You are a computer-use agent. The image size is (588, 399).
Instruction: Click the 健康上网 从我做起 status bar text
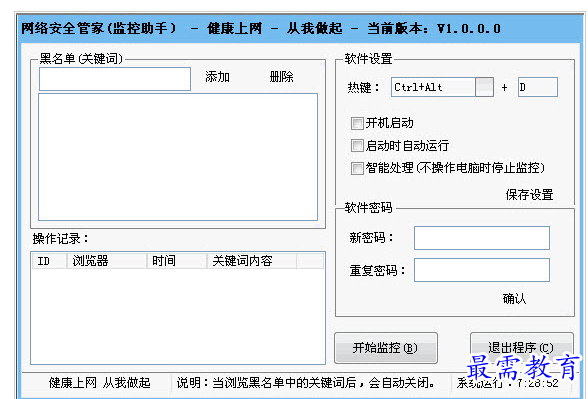pos(99,383)
